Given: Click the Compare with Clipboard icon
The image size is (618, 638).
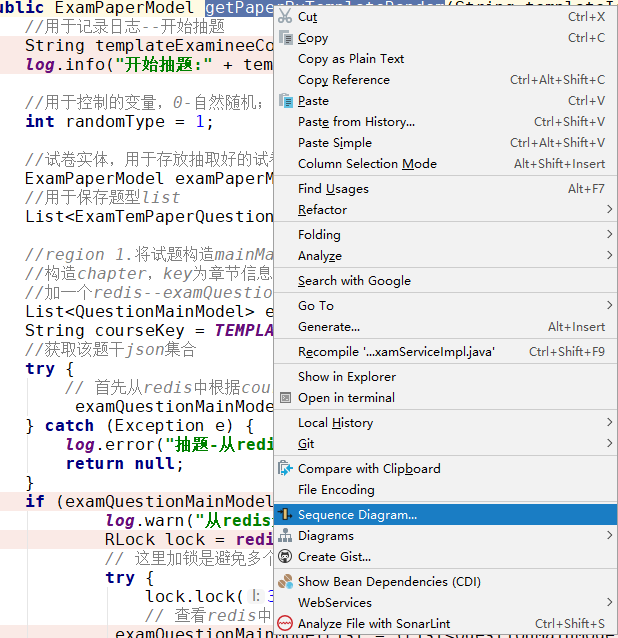Looking at the screenshot, I should tap(285, 468).
